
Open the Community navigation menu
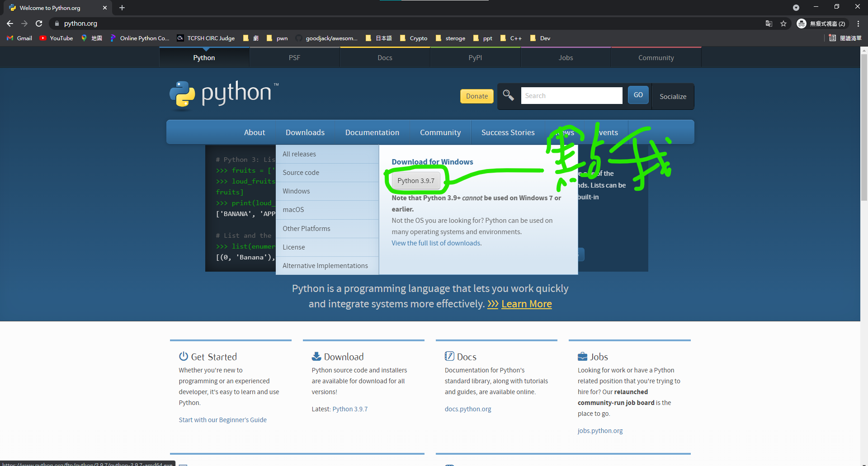coord(440,132)
